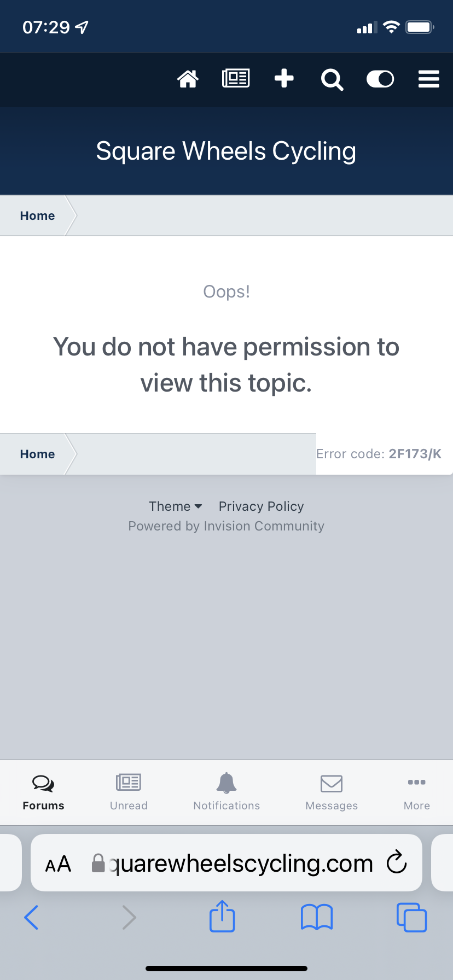Open the hamburger menu
453x980 pixels.
429,79
